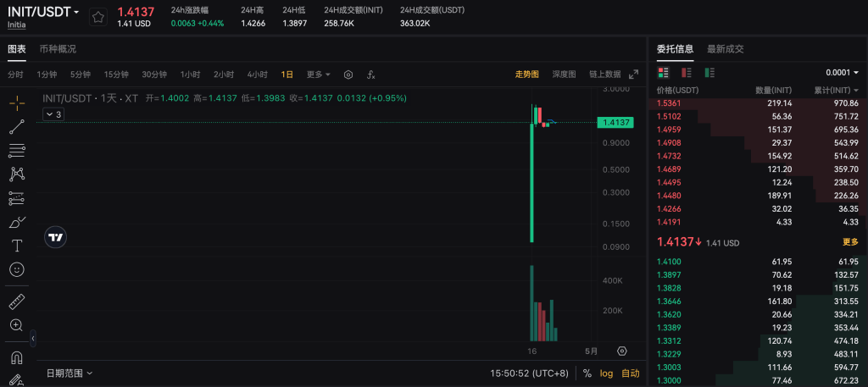
Task: Open the chart settings hexagon icon
Action: tap(348, 75)
